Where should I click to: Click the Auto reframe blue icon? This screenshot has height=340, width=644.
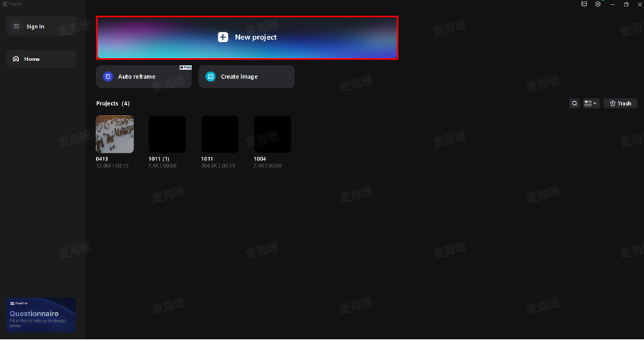pyautogui.click(x=108, y=76)
